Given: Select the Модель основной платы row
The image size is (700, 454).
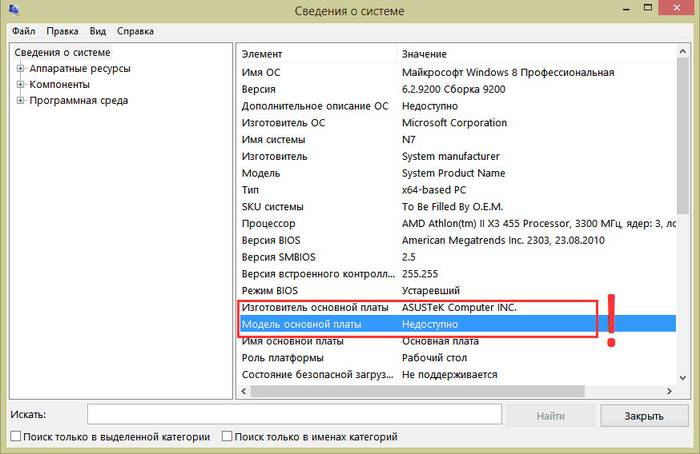Looking at the screenshot, I should point(301,325).
